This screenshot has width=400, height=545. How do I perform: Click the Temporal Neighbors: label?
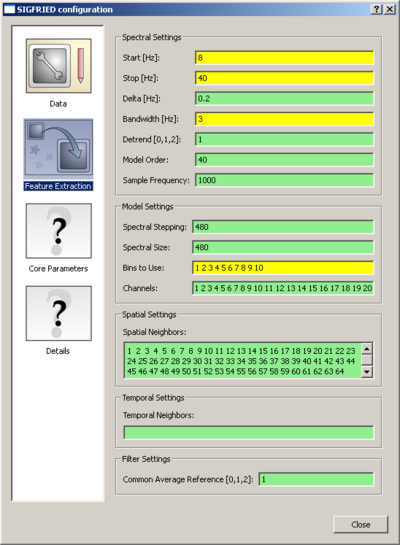pos(158,415)
